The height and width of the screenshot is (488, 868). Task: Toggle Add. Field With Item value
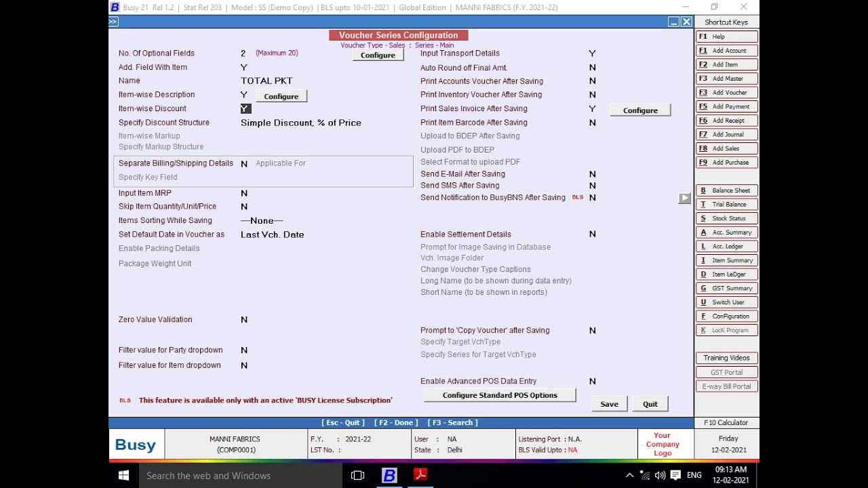244,67
